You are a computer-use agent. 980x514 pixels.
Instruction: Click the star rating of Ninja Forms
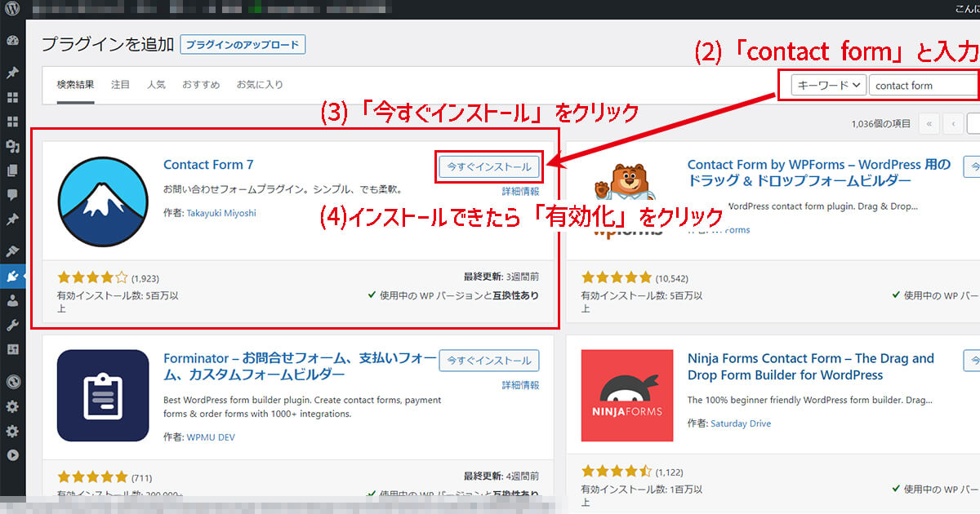tap(617, 471)
